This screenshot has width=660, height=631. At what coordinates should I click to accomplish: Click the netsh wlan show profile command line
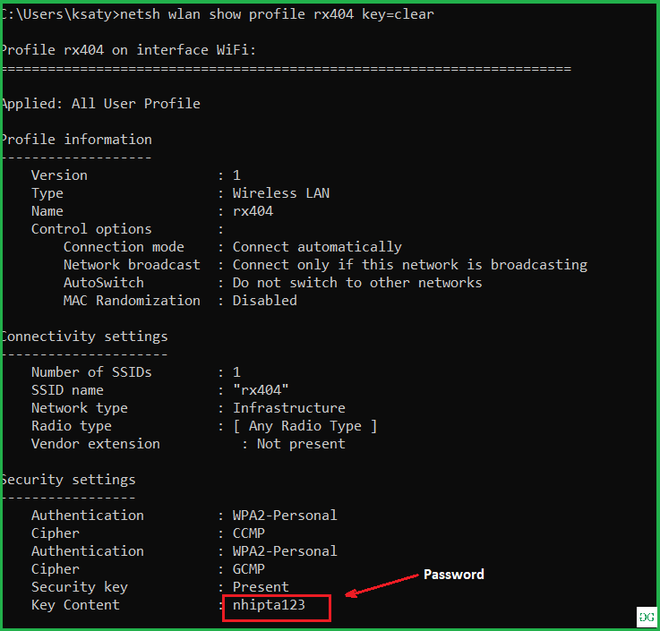tap(217, 14)
